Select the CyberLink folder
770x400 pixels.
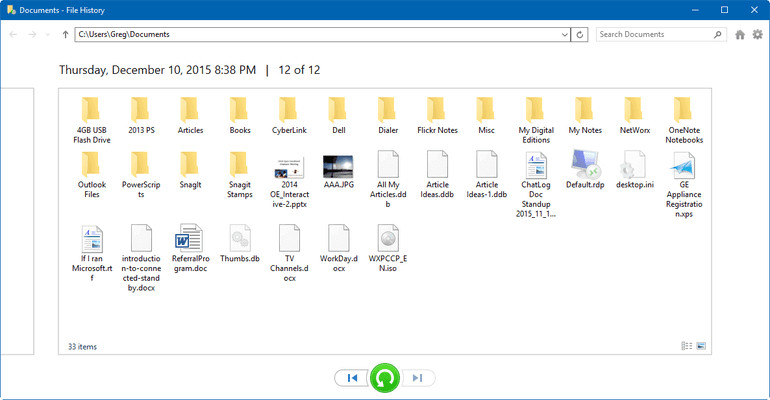click(x=289, y=115)
